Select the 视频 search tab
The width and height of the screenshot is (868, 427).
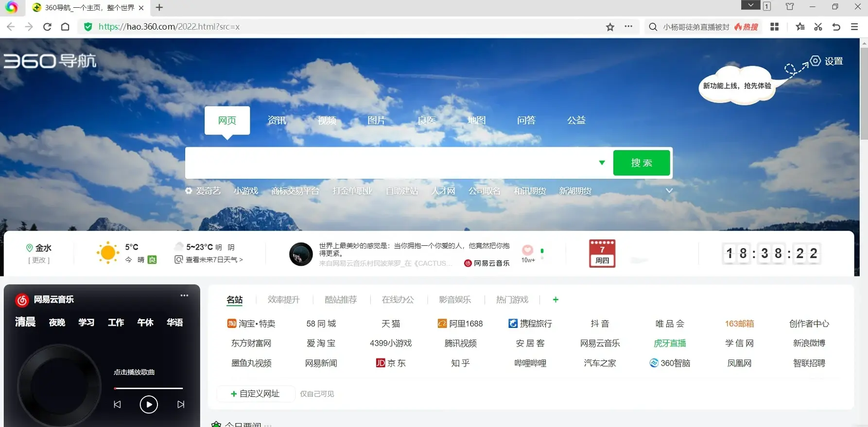click(327, 120)
